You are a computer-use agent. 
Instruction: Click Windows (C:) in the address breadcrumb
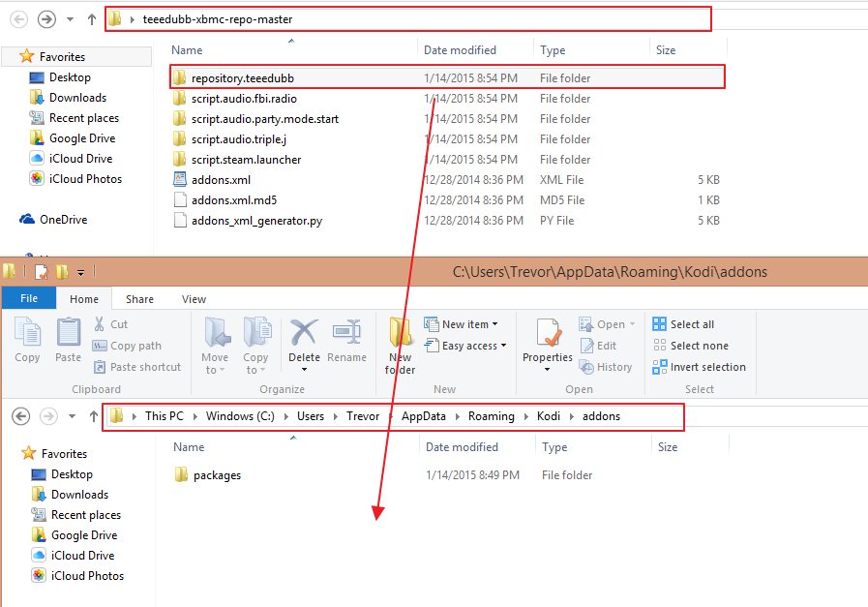click(x=240, y=416)
